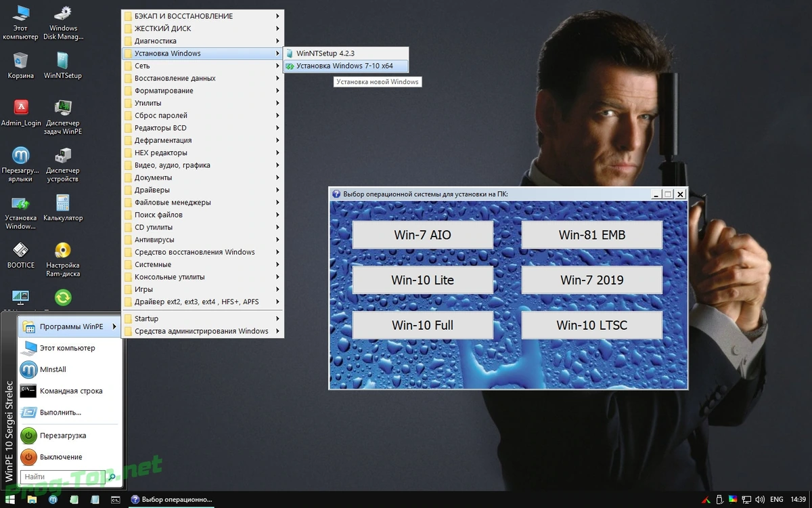Open the network tray icon

pyautogui.click(x=746, y=500)
